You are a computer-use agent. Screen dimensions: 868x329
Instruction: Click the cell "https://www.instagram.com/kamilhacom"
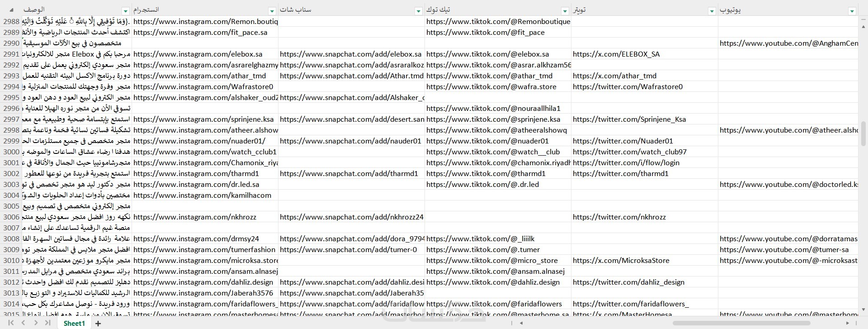pyautogui.click(x=205, y=195)
